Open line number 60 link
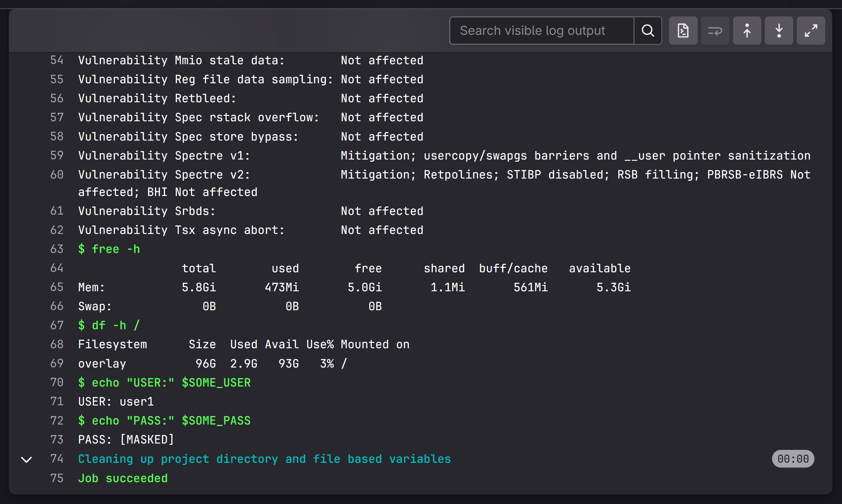Image resolution: width=842 pixels, height=504 pixels. (x=57, y=174)
